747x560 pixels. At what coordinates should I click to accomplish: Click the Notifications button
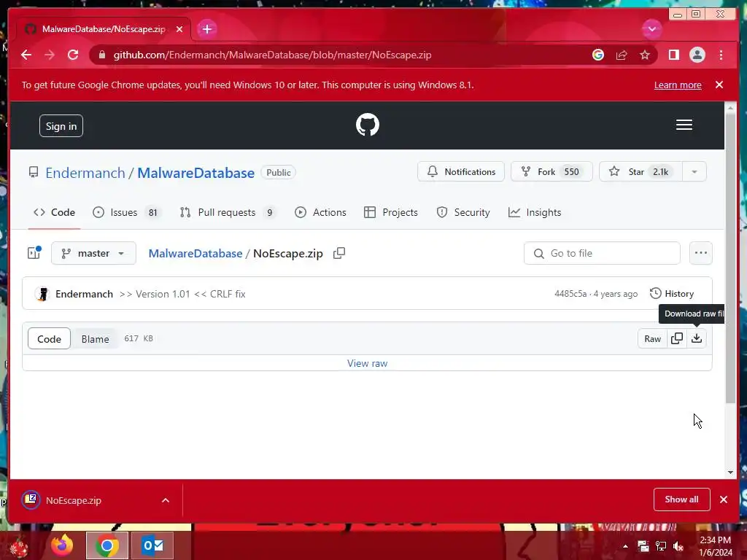coord(461,171)
